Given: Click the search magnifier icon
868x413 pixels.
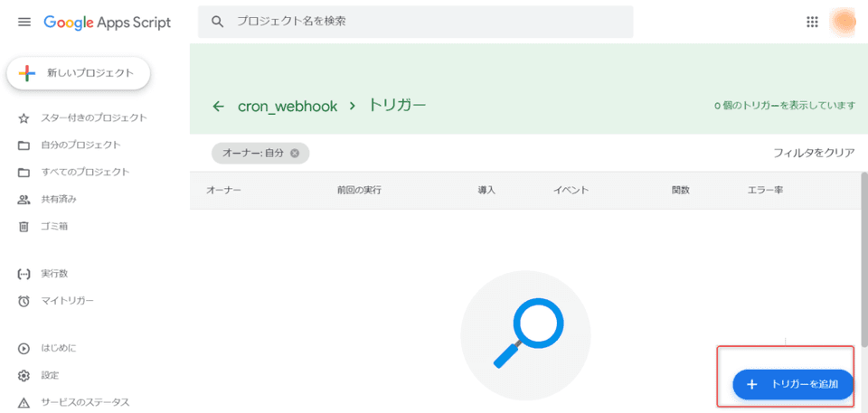Looking at the screenshot, I should 218,22.
